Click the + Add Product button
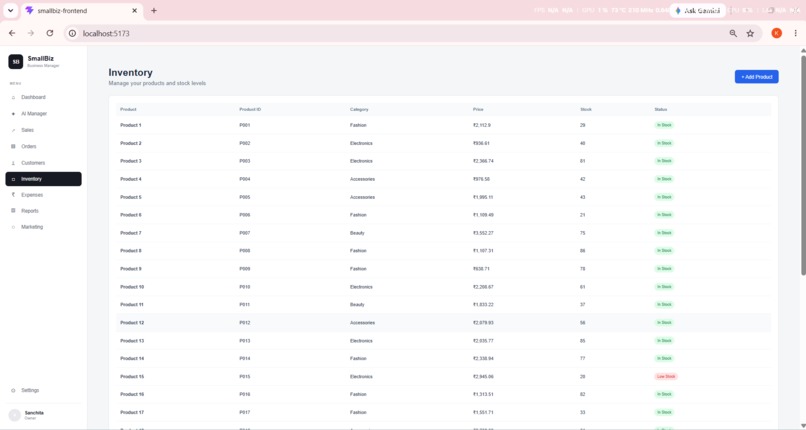The width and height of the screenshot is (806, 430). pyautogui.click(x=756, y=77)
